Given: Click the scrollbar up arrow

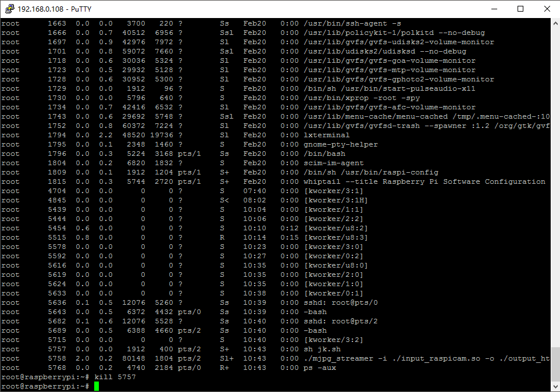Looking at the screenshot, I should tap(555, 24).
